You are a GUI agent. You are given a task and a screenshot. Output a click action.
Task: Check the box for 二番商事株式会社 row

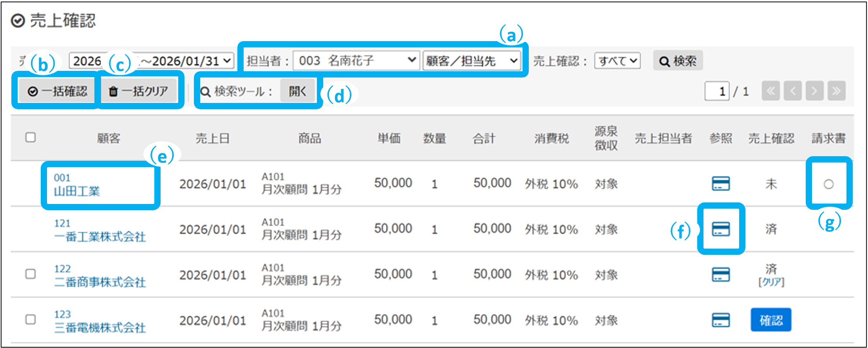(x=31, y=274)
